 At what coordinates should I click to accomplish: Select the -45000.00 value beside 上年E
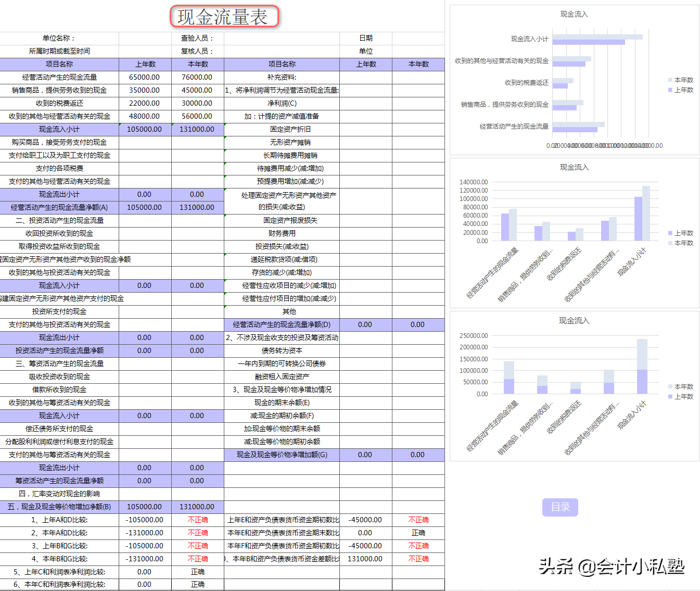point(366,520)
